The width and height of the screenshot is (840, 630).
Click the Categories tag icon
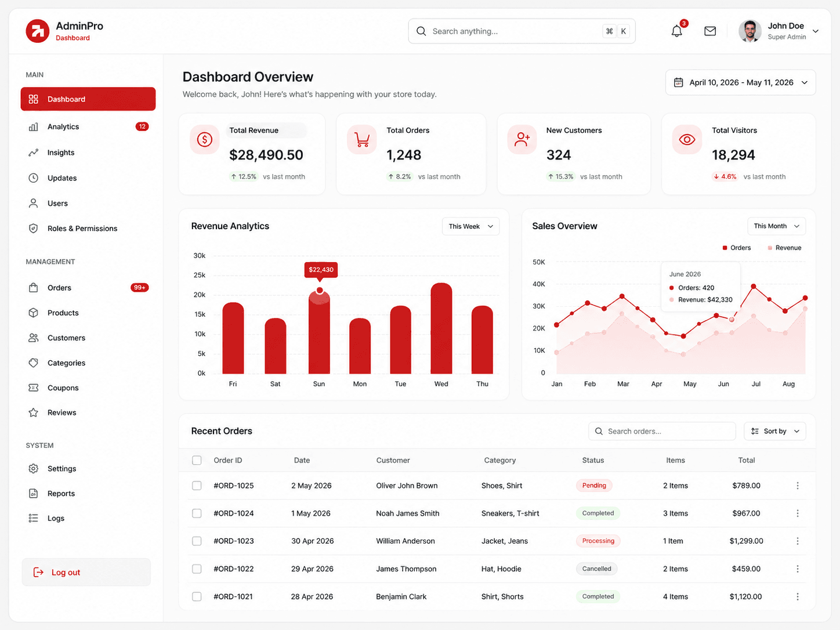34,363
